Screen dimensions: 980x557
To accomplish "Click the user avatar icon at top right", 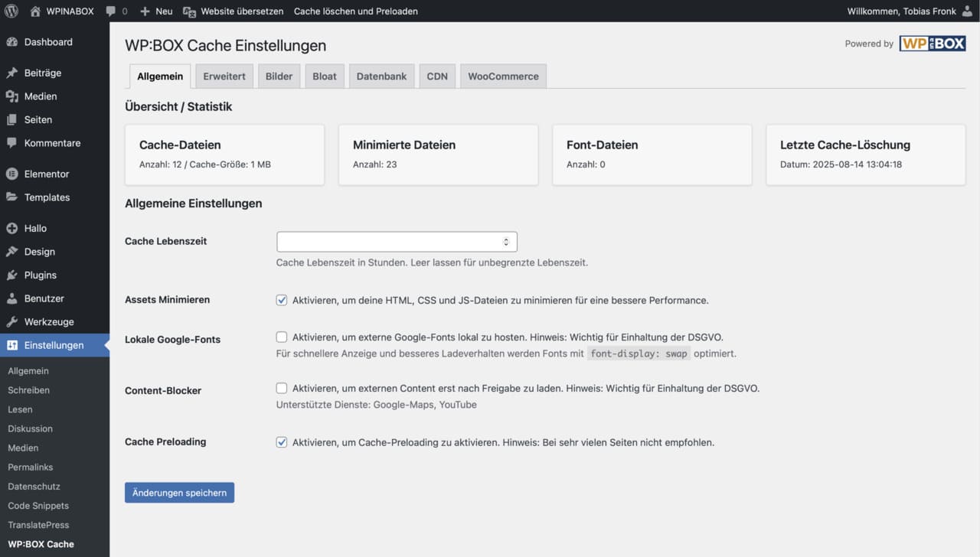I will point(967,11).
